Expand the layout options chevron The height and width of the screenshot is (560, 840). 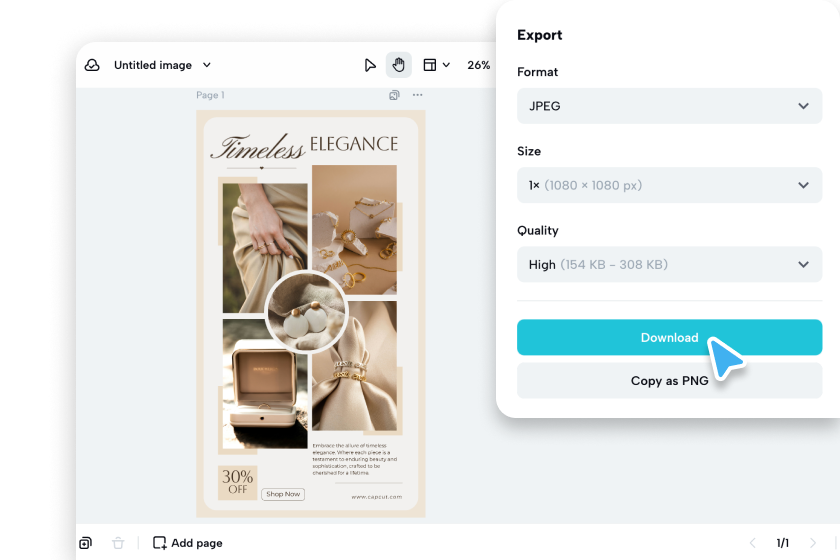[446, 65]
